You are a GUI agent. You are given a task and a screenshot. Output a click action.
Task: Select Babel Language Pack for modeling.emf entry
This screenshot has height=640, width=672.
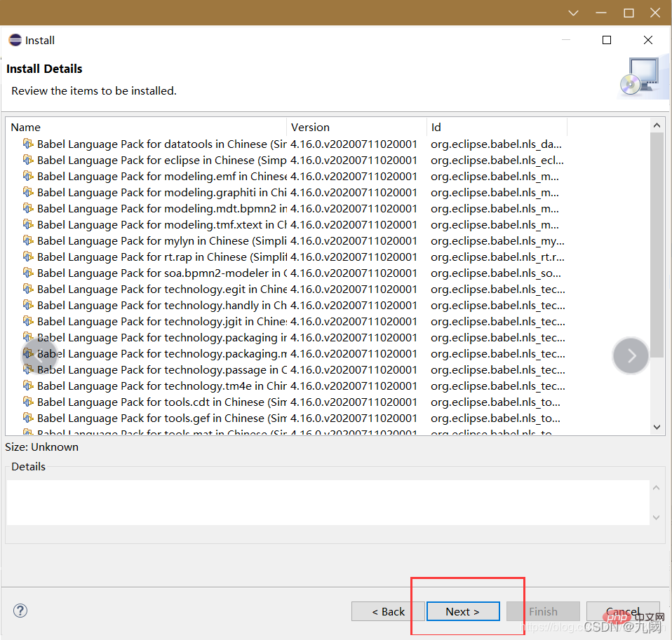(x=161, y=177)
